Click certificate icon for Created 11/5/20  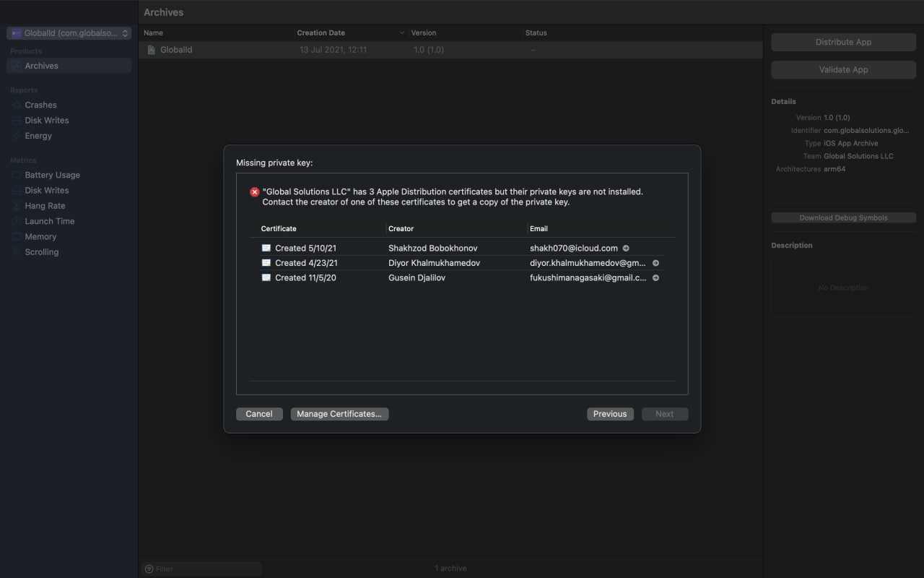pyautogui.click(x=266, y=277)
